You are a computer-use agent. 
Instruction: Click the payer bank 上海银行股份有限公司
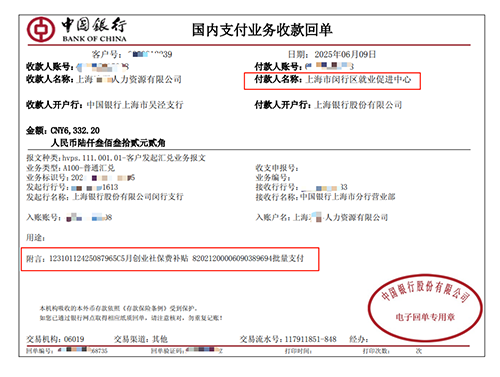click(x=358, y=105)
